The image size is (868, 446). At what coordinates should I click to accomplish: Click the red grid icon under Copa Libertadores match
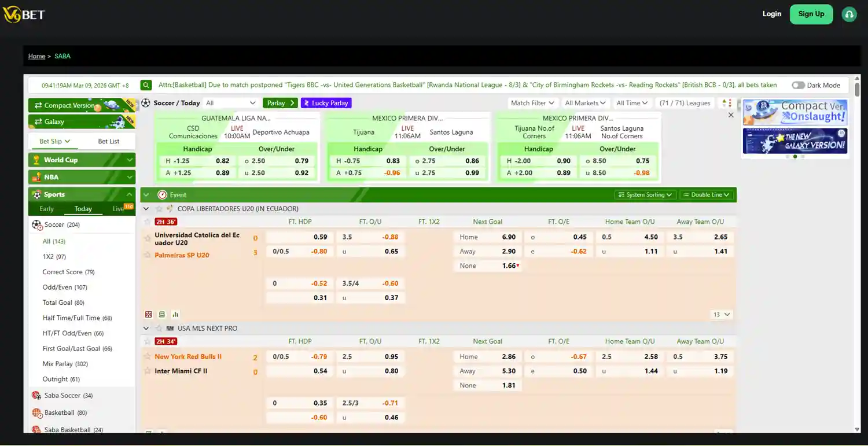[149, 314]
